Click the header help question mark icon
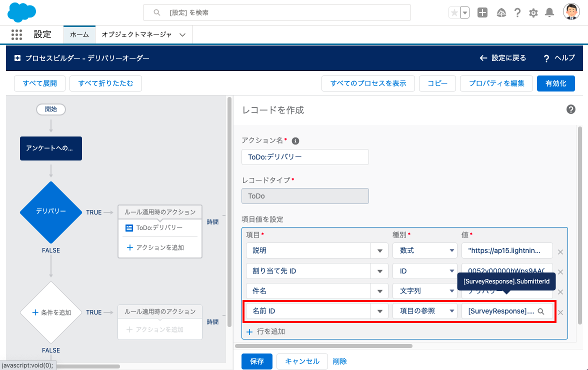Viewport: 588px width, 370px height. [x=517, y=12]
